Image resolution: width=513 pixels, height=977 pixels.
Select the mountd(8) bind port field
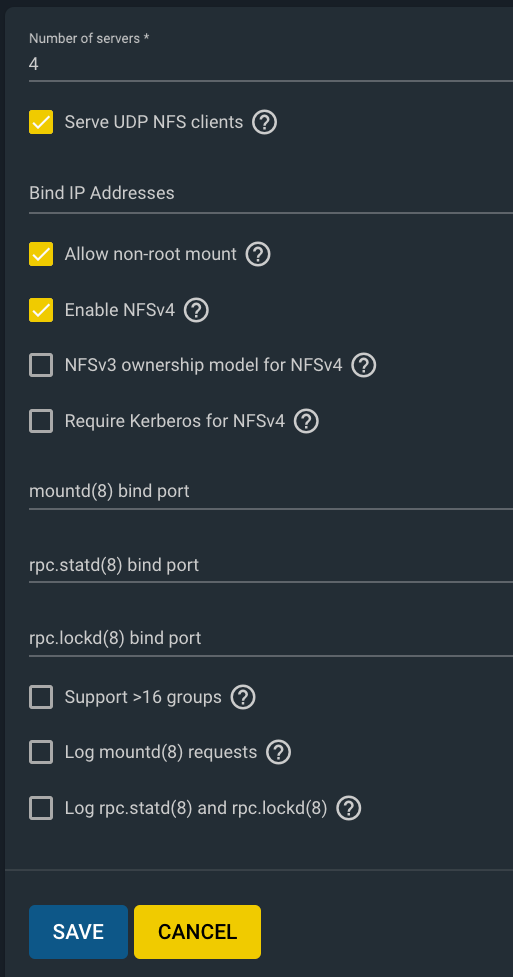(271, 491)
